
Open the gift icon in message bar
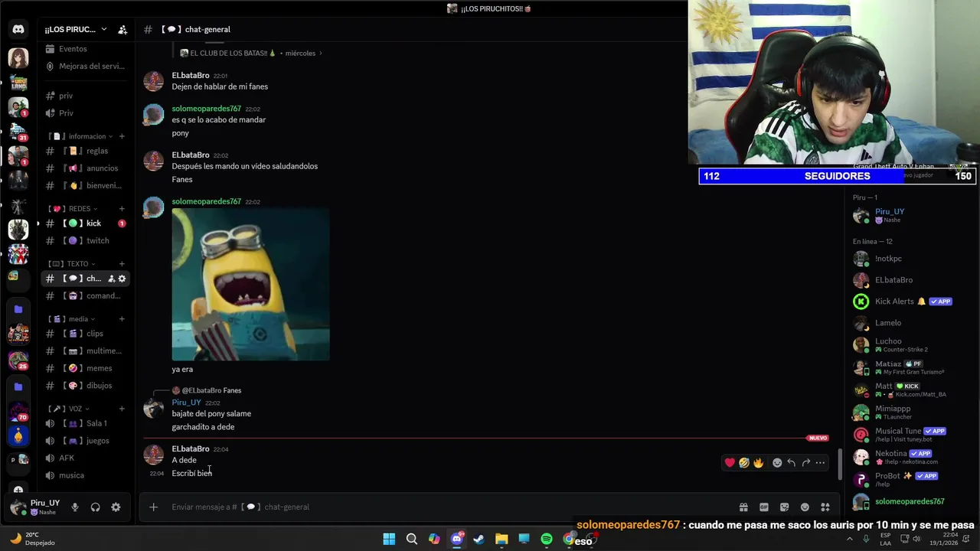(743, 507)
